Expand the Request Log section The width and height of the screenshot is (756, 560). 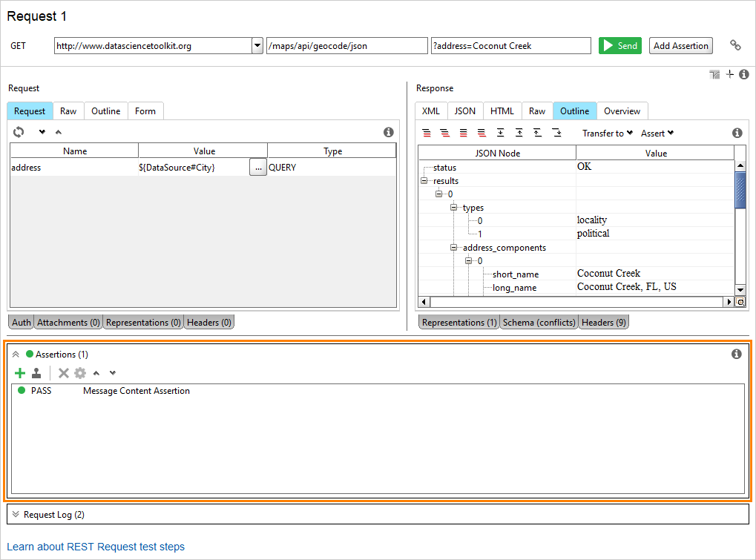click(16, 514)
